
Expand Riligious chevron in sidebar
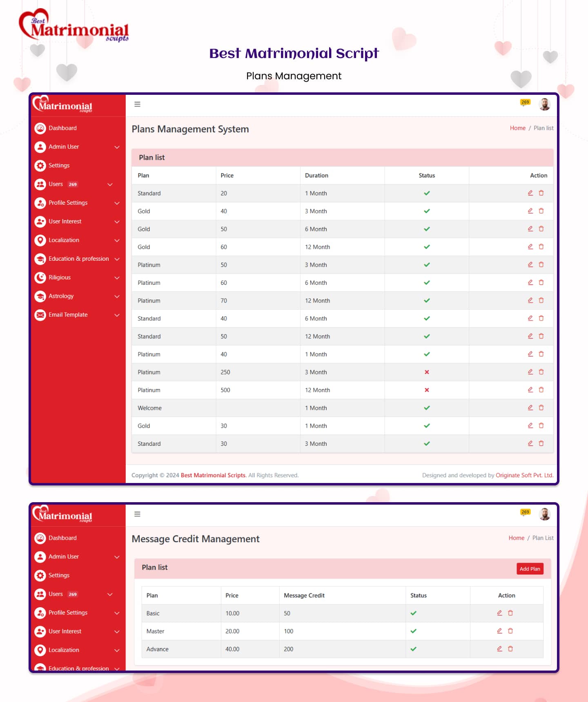117,278
